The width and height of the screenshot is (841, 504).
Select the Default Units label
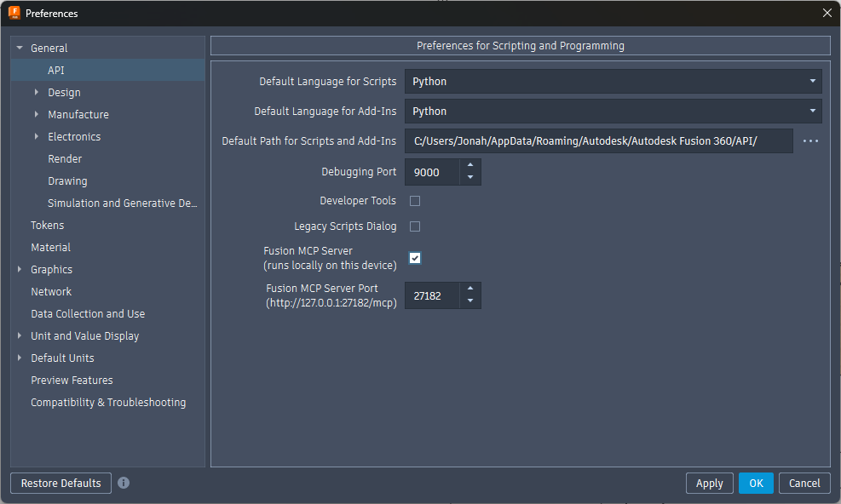coord(62,358)
